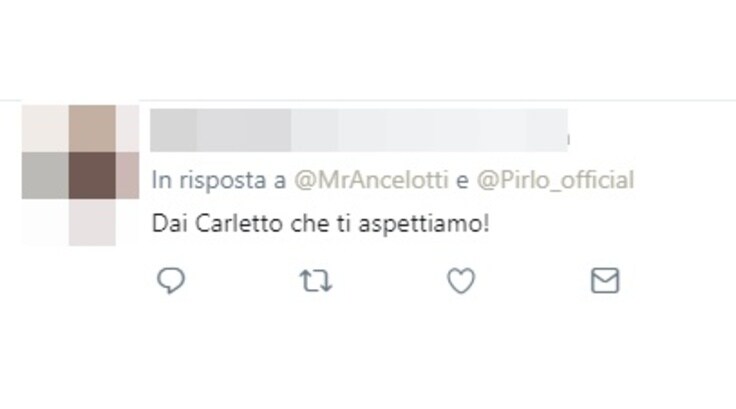This screenshot has width=736, height=409.
Task: Click the word 'risposta' in reply line
Action: 222,181
